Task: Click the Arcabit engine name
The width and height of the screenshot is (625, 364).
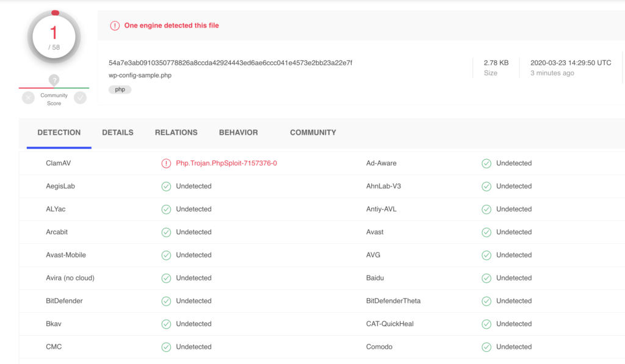Action: [57, 232]
